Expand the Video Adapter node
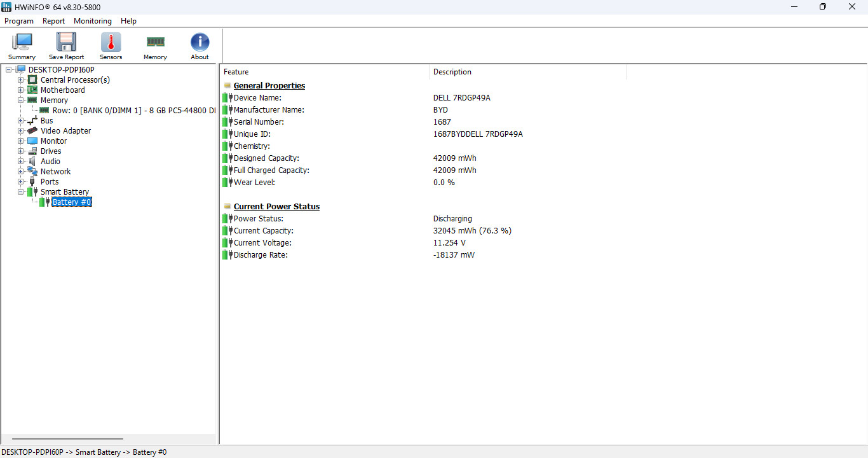Viewport: 868px width, 458px height. [x=21, y=131]
